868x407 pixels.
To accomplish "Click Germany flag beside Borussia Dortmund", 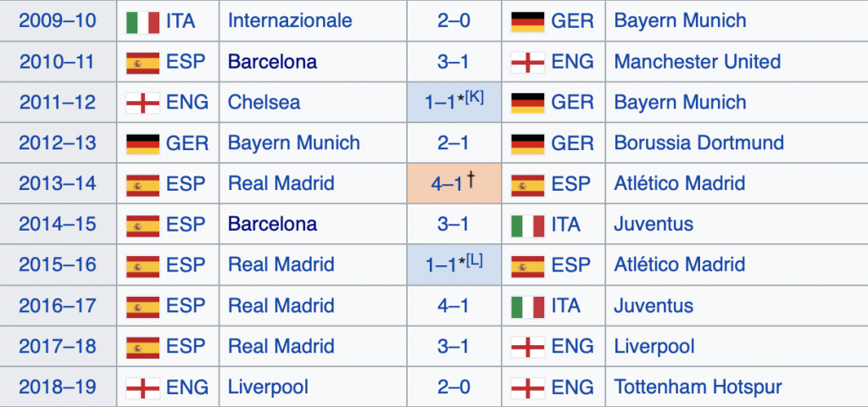I will (x=526, y=143).
